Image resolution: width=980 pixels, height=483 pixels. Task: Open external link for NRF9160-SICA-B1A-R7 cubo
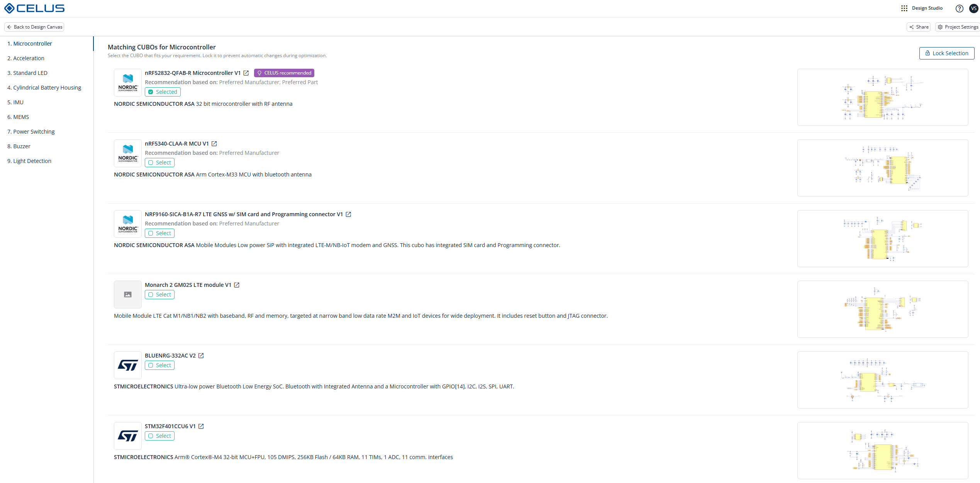(x=348, y=214)
